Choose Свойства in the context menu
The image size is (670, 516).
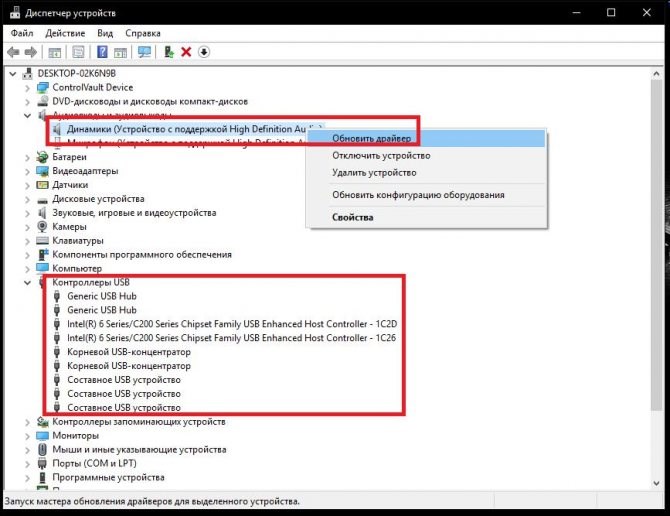(x=353, y=217)
